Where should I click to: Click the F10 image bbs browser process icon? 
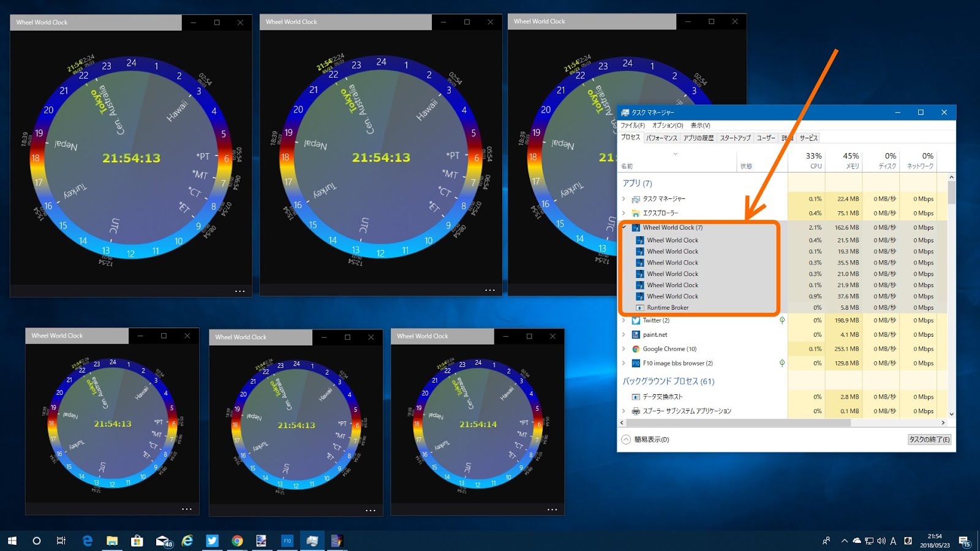pos(635,362)
